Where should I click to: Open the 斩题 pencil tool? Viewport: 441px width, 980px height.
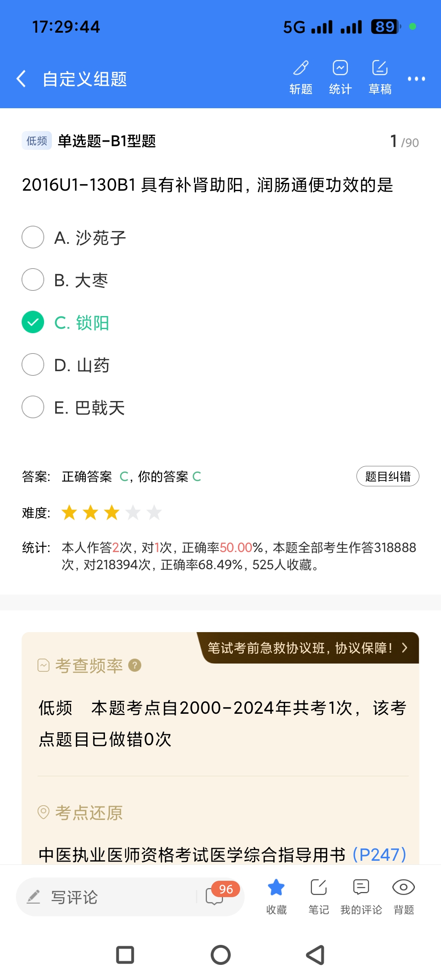pos(301,76)
